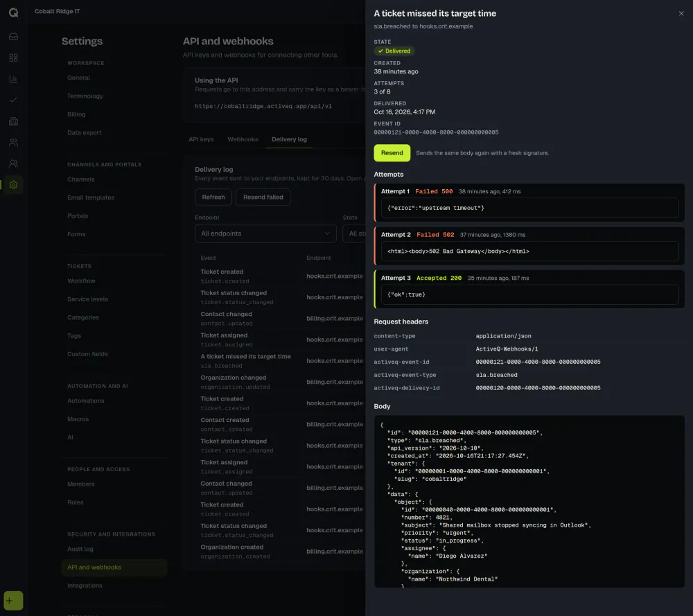Open Billing settings
Screen dimensions: 693x616
point(76,114)
